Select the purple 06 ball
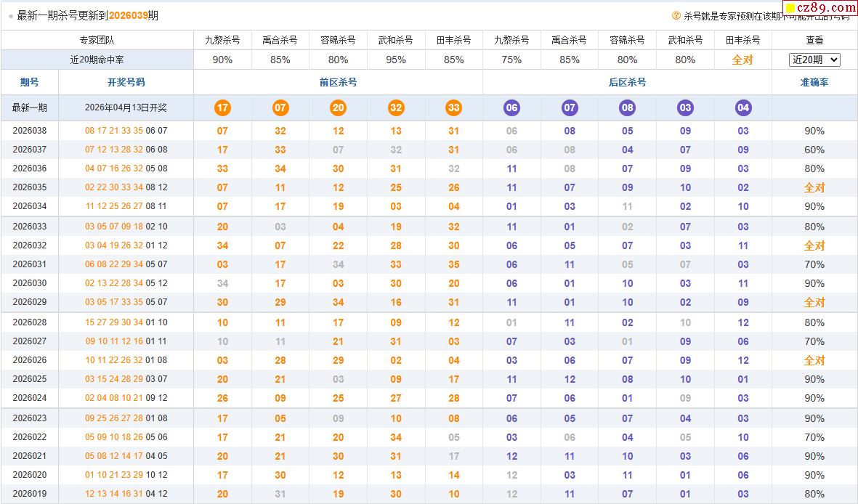 pos(512,108)
